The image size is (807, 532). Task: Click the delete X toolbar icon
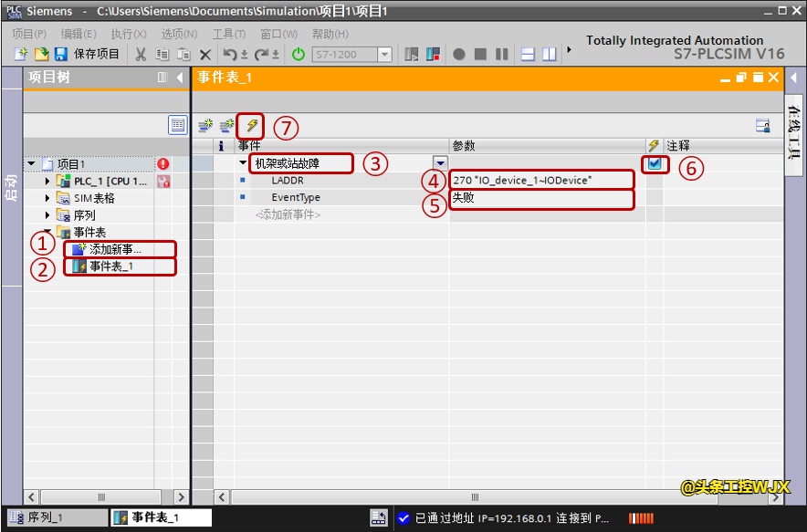pyautogui.click(x=205, y=55)
